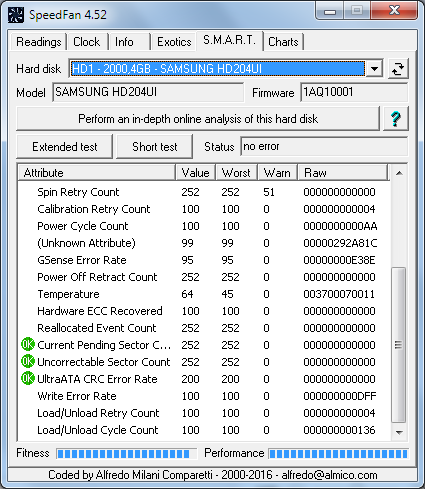Click the blue question mark help icon

tap(396, 119)
